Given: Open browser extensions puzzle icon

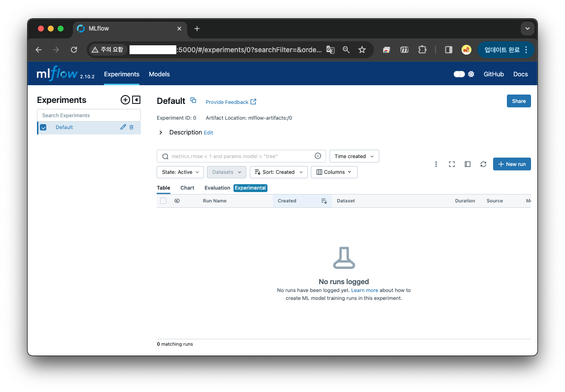Looking at the screenshot, I should [x=422, y=50].
